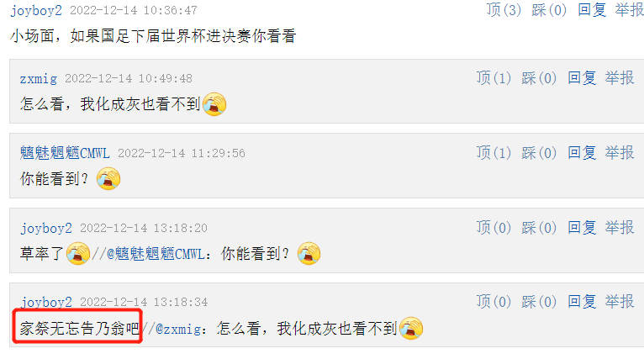The image size is (644, 359).
Task: Reply to joyboy2's top comment
Action: 592,10
